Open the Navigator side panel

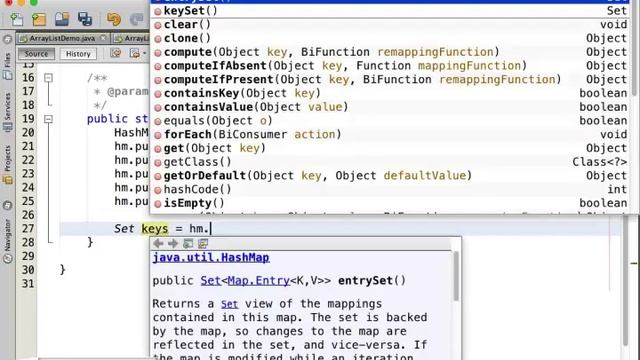click(x=7, y=241)
